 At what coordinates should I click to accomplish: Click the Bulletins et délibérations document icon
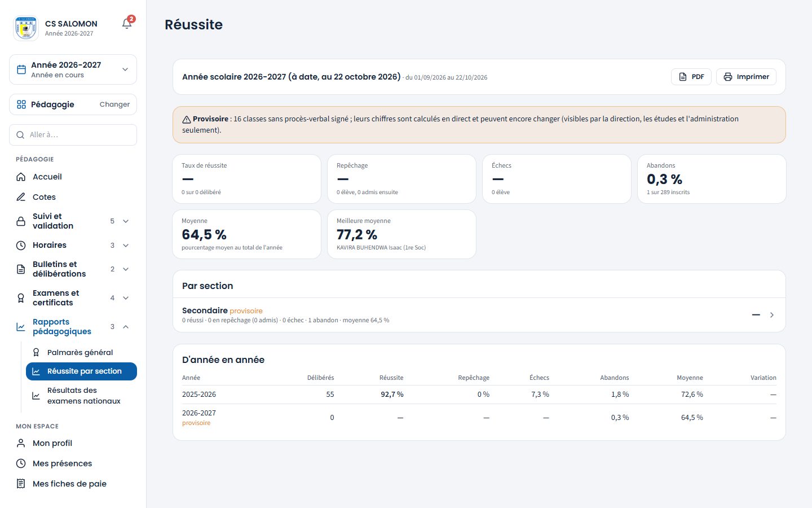click(21, 269)
